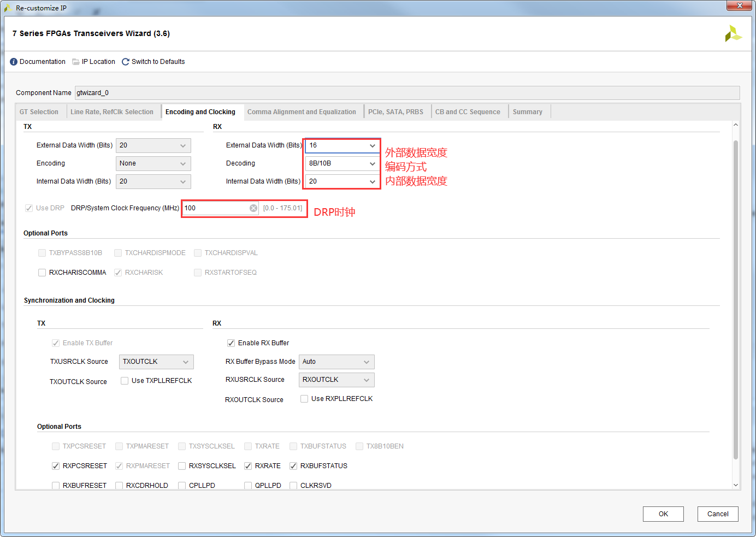This screenshot has height=537, width=756.
Task: Uncheck the RXBUFSTATUS optional port
Action: coord(293,466)
